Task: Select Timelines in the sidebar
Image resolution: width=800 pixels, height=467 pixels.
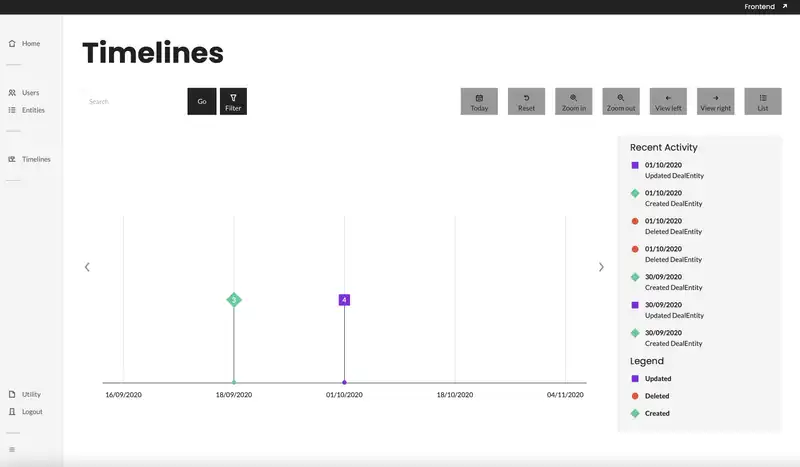Action: click(35, 159)
